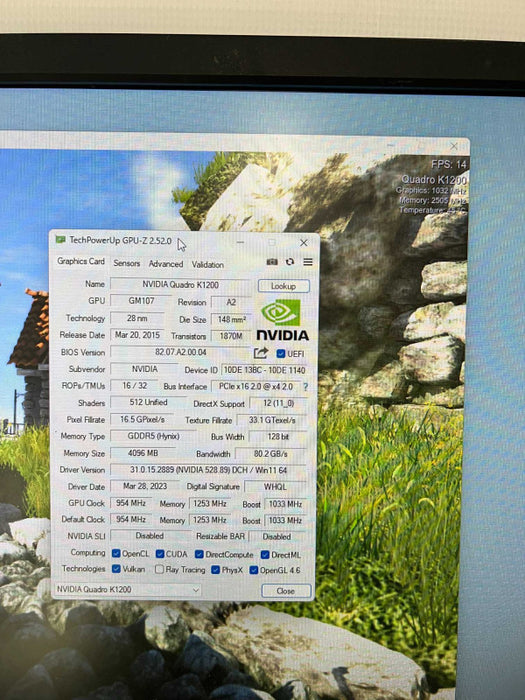Minimize the GPU-Z window
This screenshot has width=525, height=700.
click(x=240, y=242)
